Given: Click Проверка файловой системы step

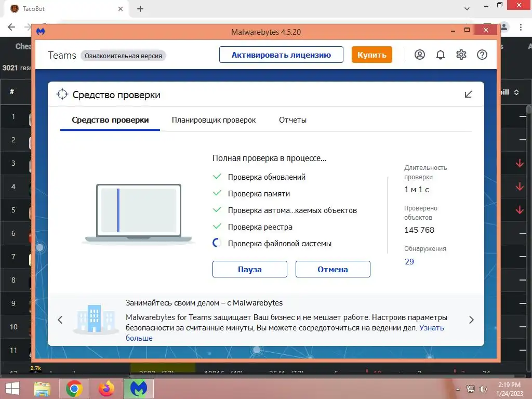Looking at the screenshot, I should (280, 244).
